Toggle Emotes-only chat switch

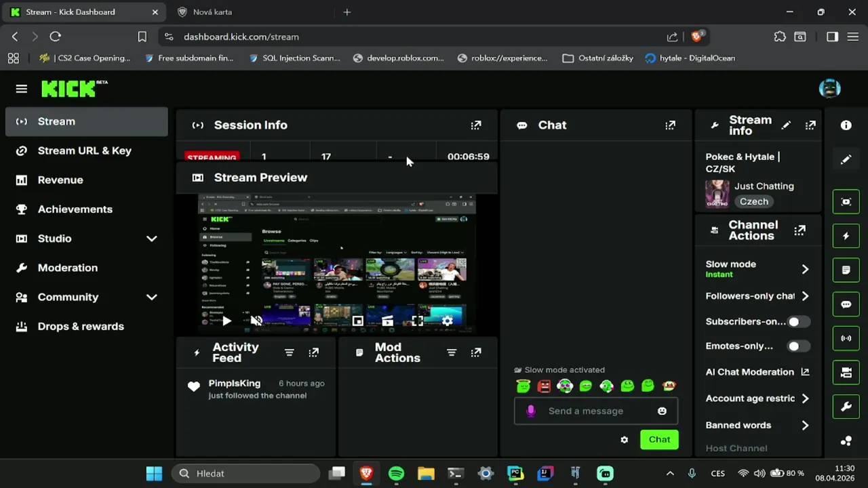click(x=798, y=346)
